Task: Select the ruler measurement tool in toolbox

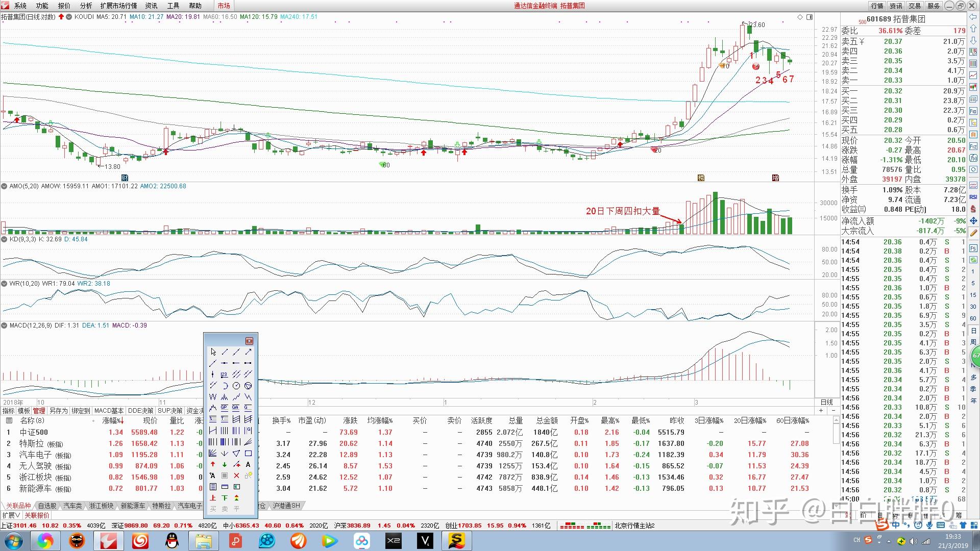Action: (224, 486)
